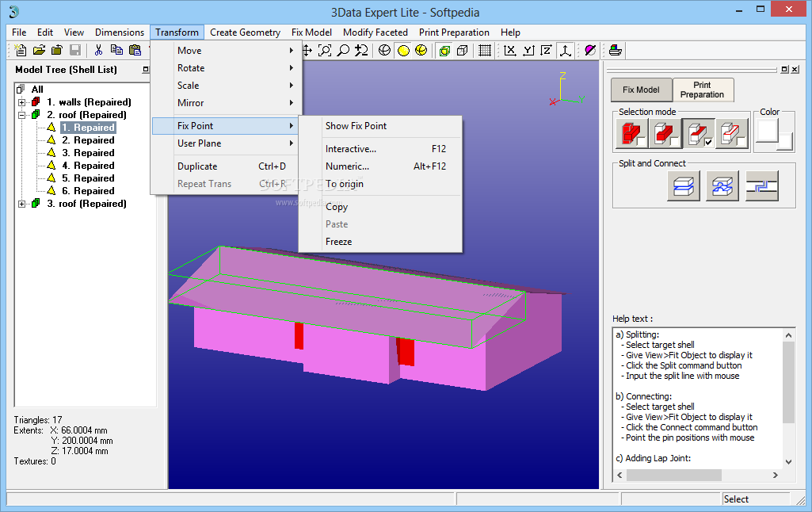Click the Split shell button
The width and height of the screenshot is (812, 512).
pos(684,186)
